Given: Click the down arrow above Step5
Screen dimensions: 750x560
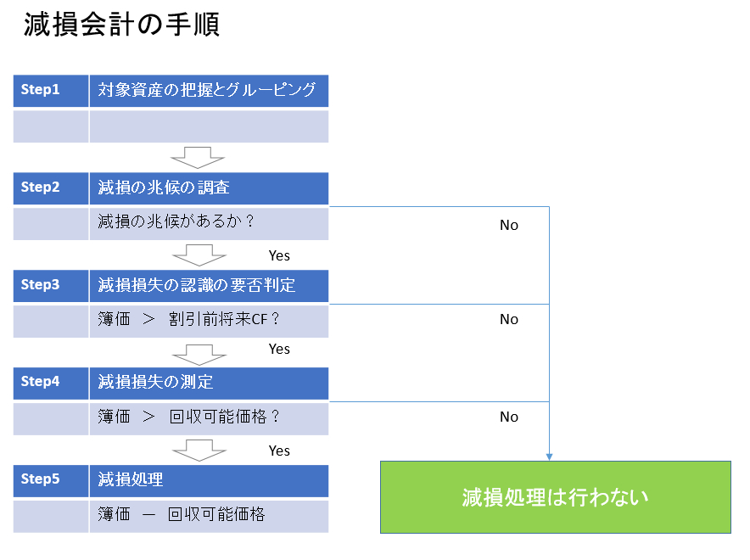Looking at the screenshot, I should (199, 451).
